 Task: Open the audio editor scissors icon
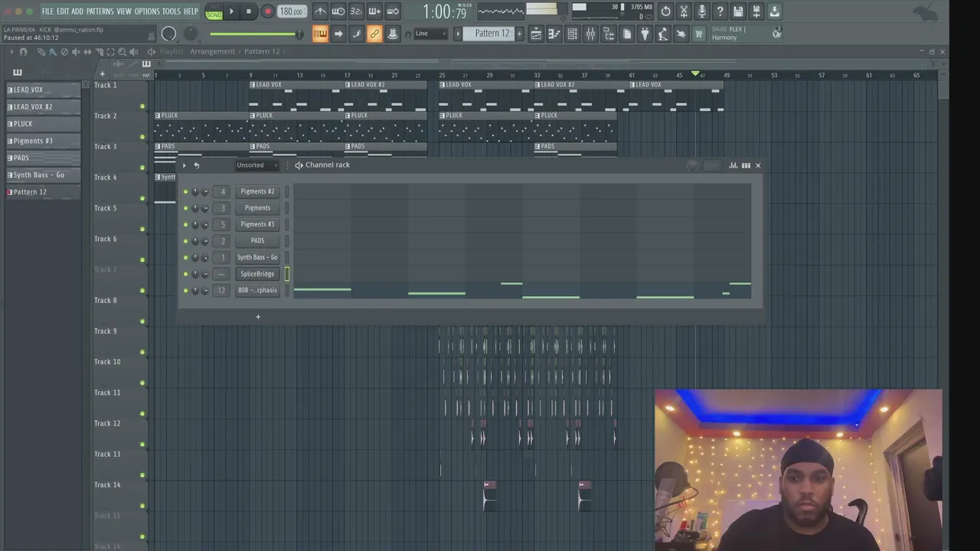pyautogui.click(x=684, y=11)
